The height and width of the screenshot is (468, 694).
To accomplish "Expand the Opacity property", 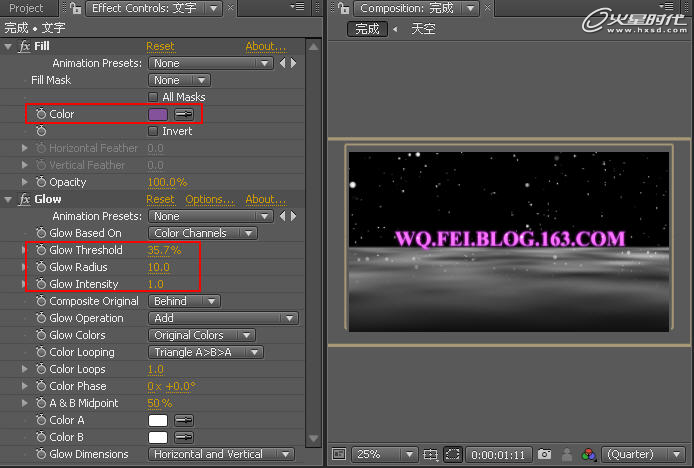I will [25, 182].
